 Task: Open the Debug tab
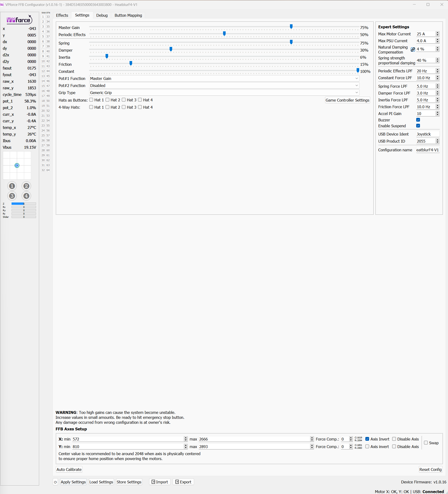pyautogui.click(x=102, y=16)
